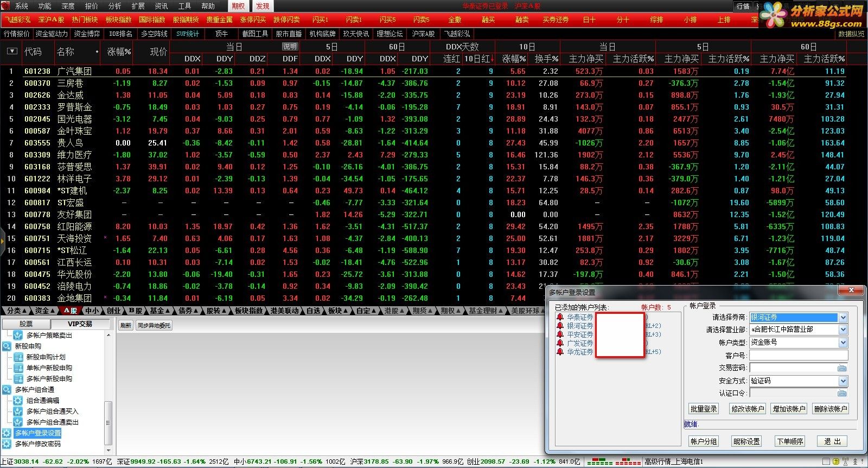This screenshot has width=868, height=468.
Task: Select the 多帐户修改密码 tree item
Action: (x=37, y=444)
